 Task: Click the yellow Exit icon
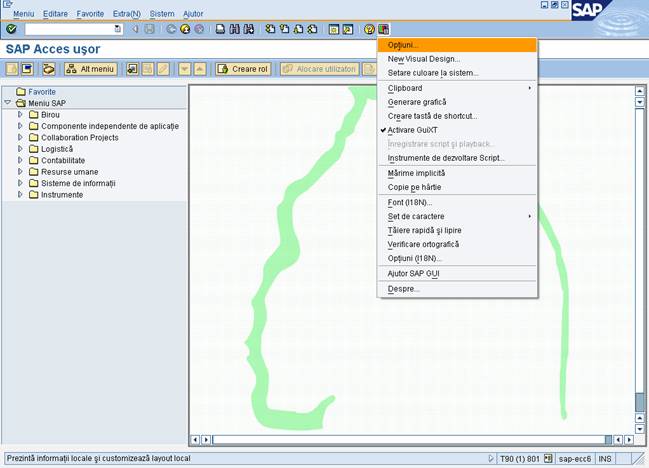coord(185,29)
